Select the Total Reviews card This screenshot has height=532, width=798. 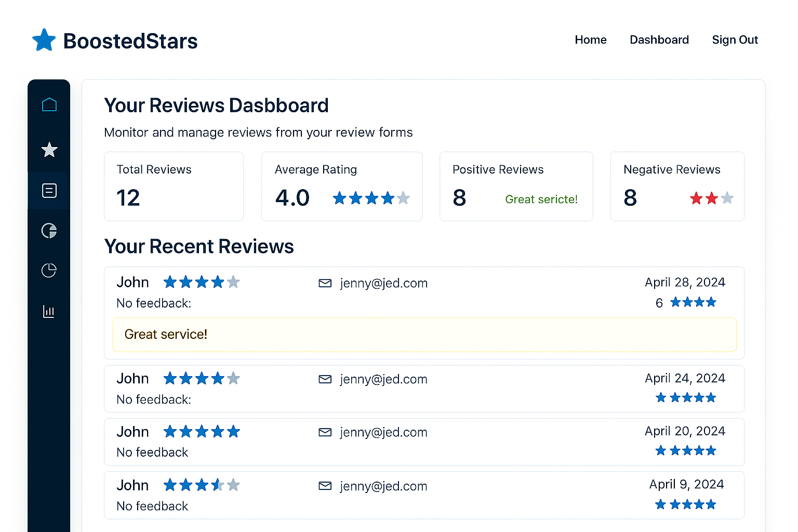pyautogui.click(x=174, y=186)
